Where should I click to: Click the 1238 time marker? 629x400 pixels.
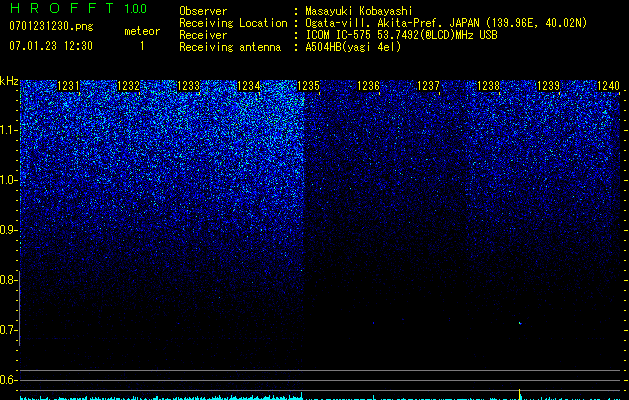(489, 86)
